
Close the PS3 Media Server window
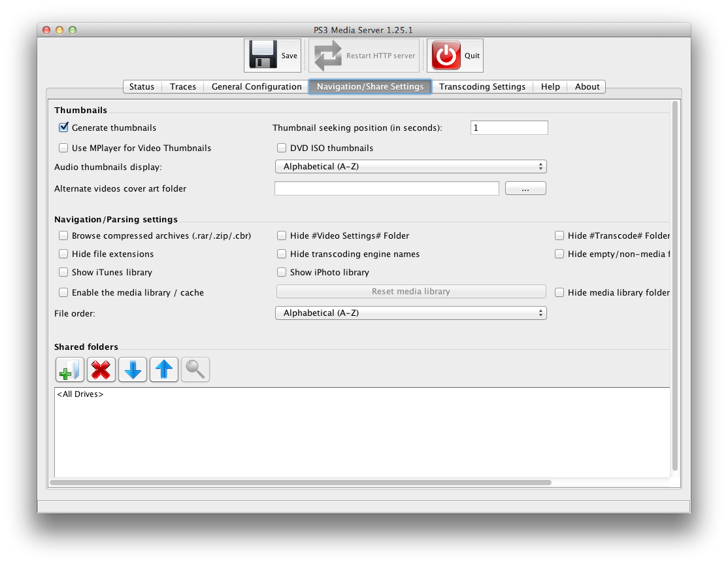click(46, 30)
